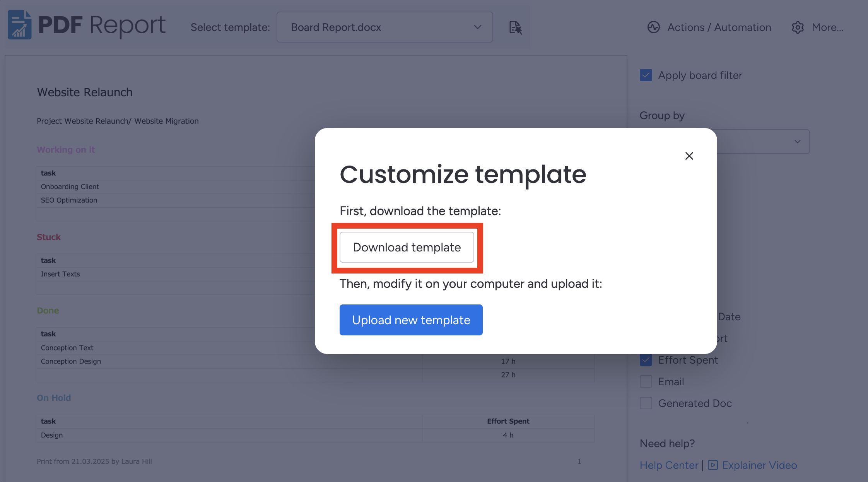Tick the Generated Doc checkbox

coord(646,403)
